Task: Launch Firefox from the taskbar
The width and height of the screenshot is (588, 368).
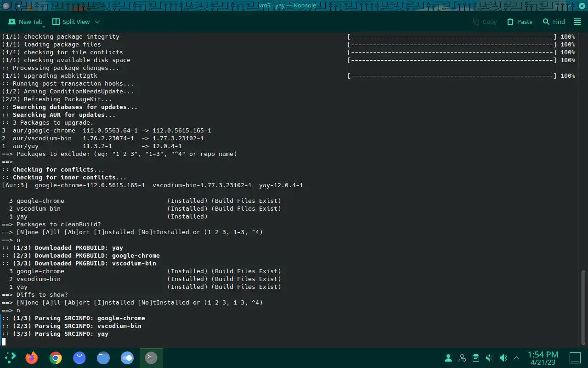Action: coord(32,357)
